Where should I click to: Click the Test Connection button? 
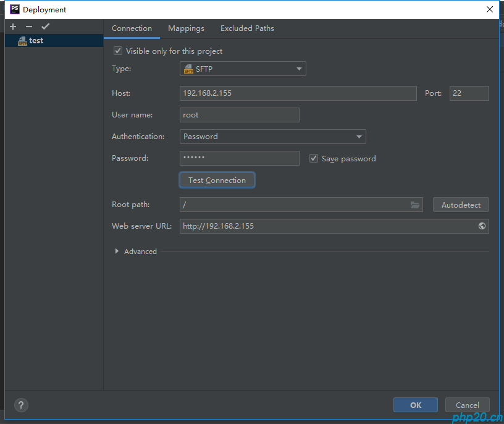(x=217, y=180)
